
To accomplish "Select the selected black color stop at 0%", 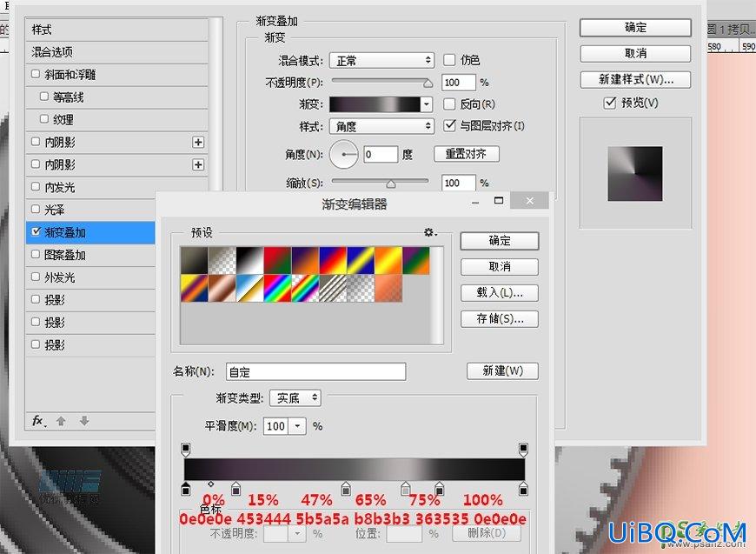I will point(186,489).
